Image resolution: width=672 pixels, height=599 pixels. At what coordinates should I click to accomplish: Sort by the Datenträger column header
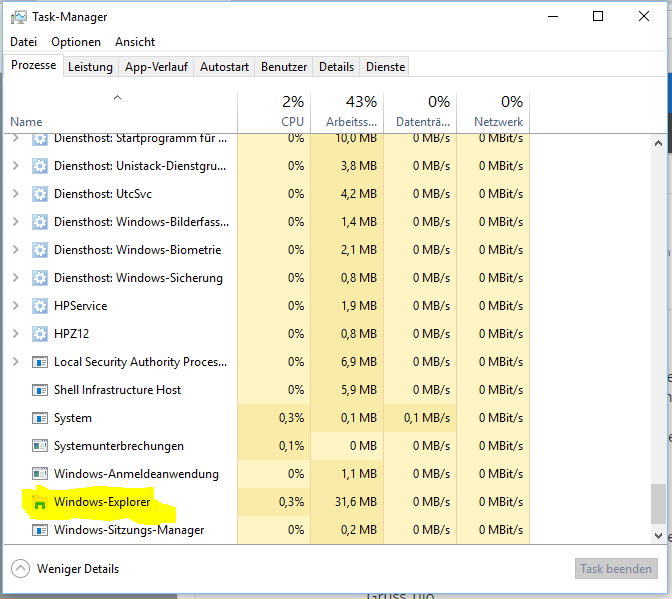tap(420, 113)
